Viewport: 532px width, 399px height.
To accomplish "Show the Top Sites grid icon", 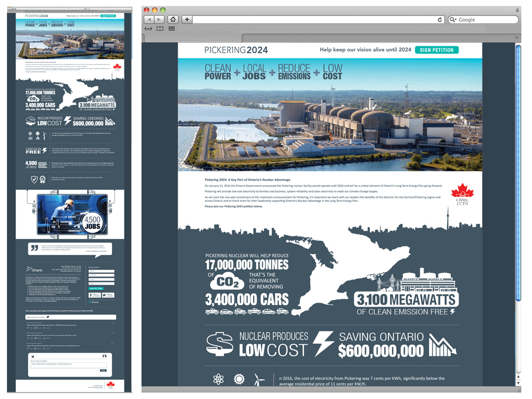I will point(171,29).
